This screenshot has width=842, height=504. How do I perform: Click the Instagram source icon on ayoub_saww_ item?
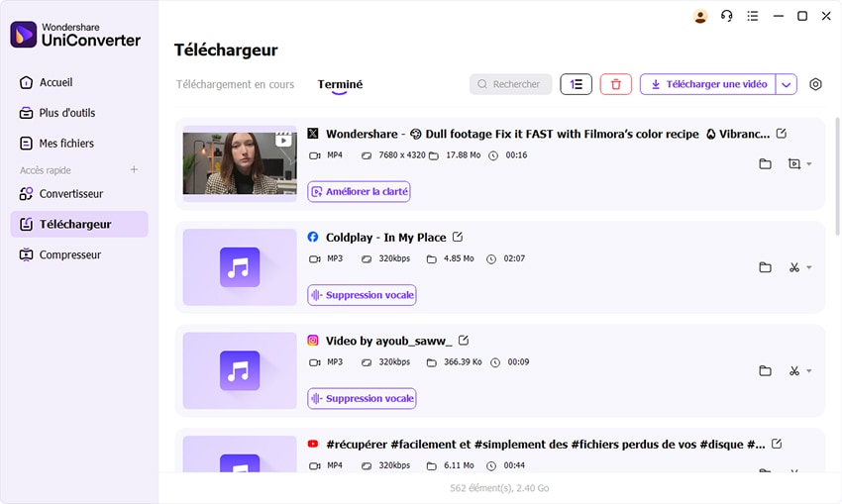click(312, 341)
